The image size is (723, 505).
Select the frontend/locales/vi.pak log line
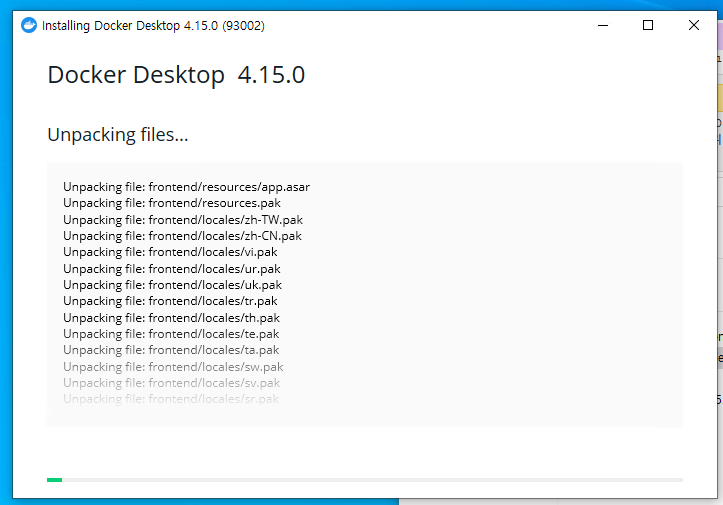coord(170,252)
